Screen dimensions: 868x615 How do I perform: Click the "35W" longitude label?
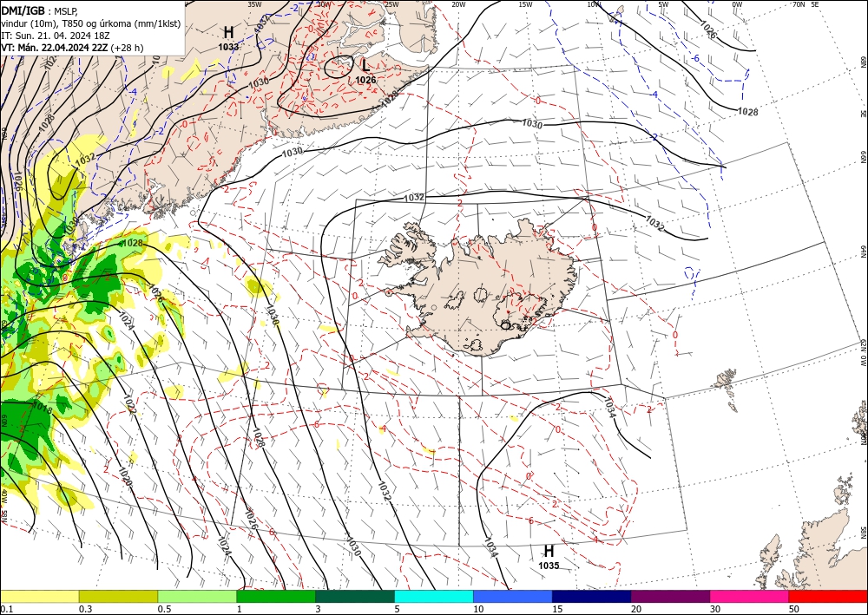pos(254,4)
